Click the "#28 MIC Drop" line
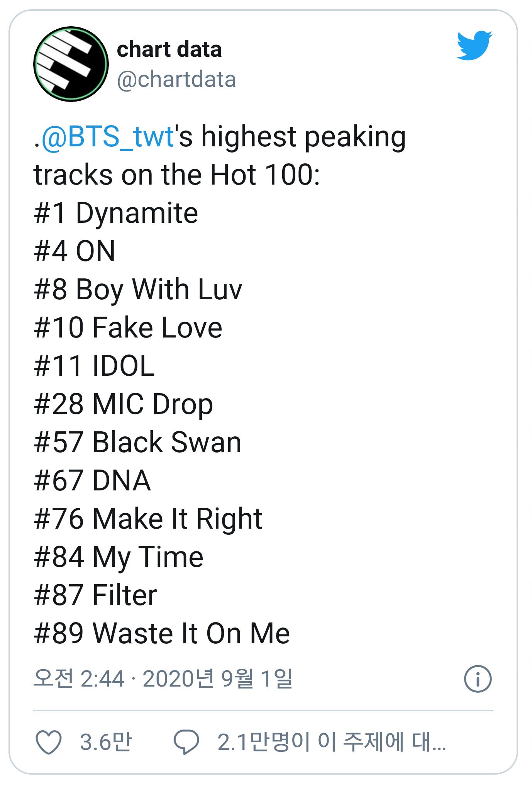Viewport: 532px width, 792px height. (x=123, y=404)
